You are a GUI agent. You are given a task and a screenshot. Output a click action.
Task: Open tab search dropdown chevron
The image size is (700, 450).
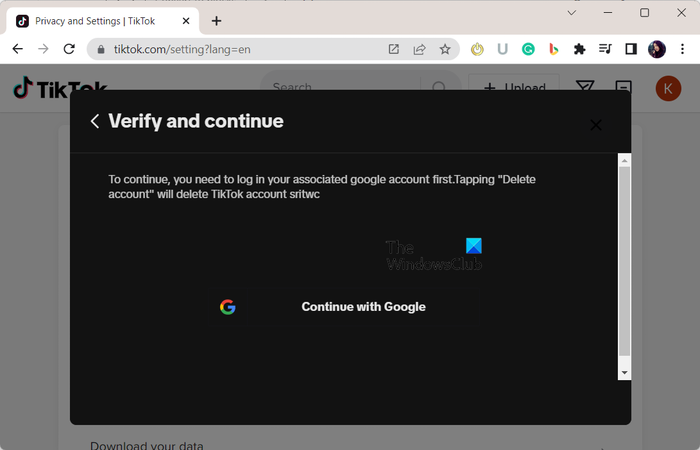click(x=571, y=12)
